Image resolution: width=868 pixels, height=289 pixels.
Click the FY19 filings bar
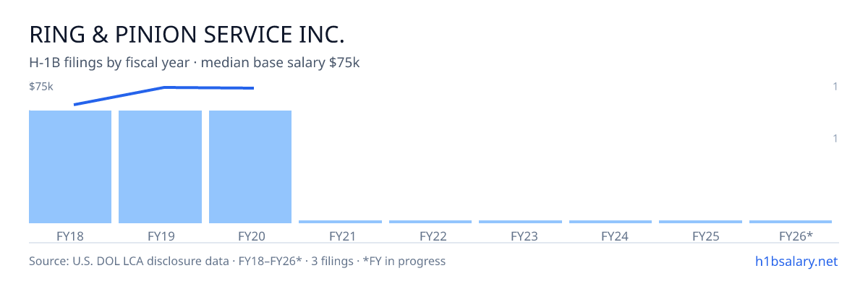tap(160, 167)
